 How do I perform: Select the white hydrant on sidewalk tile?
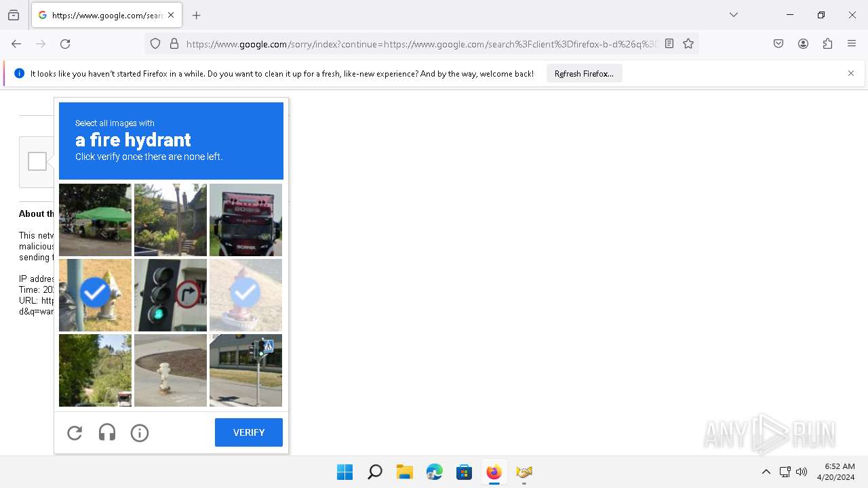coord(170,370)
